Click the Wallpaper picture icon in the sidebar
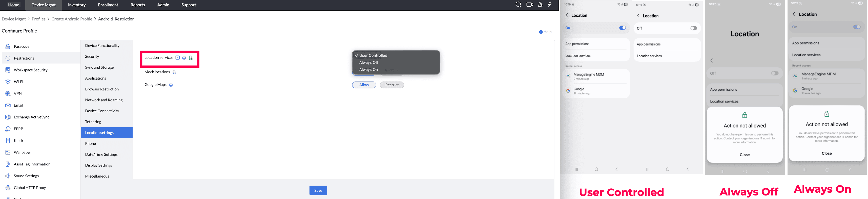 click(8, 152)
